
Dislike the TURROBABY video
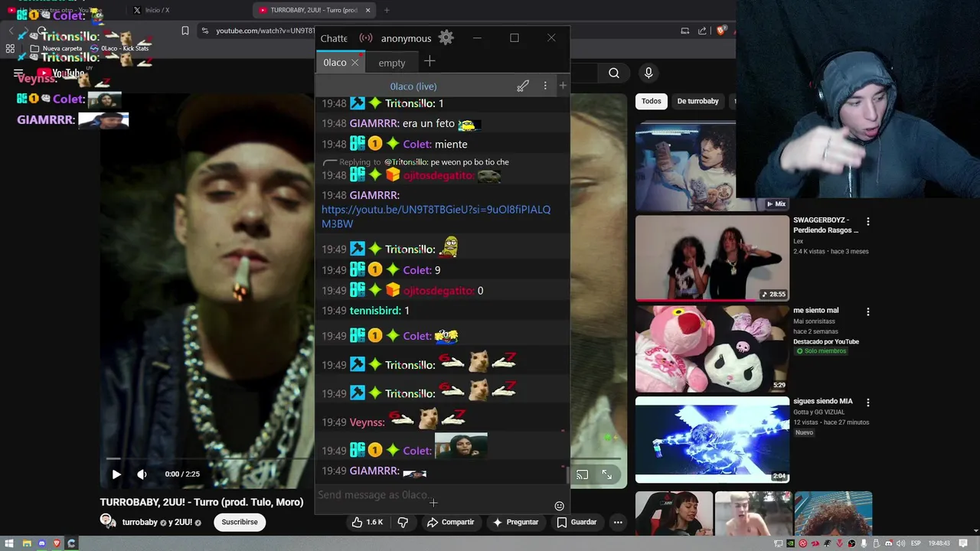pyautogui.click(x=403, y=522)
